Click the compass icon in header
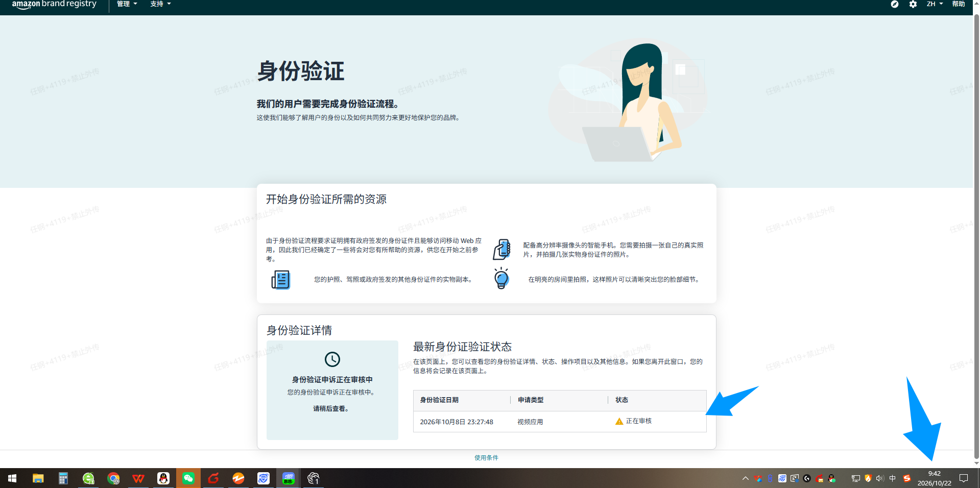The image size is (980, 488). (x=895, y=4)
